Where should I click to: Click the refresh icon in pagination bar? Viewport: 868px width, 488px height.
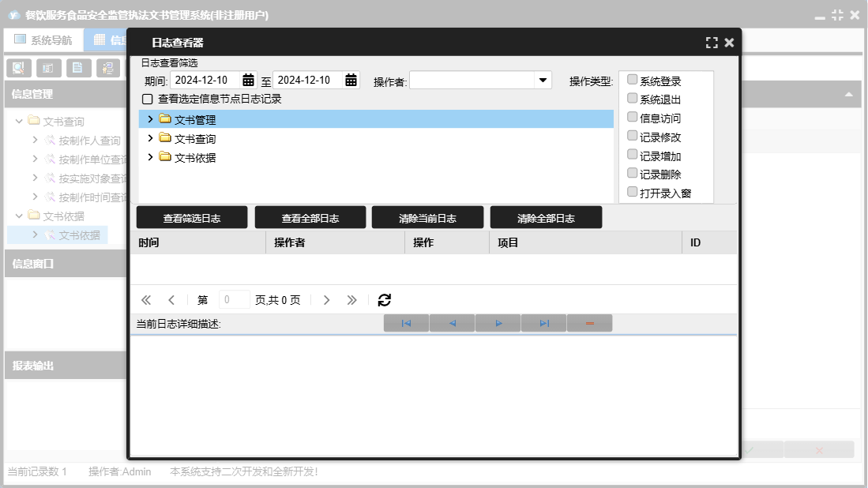[x=385, y=300]
